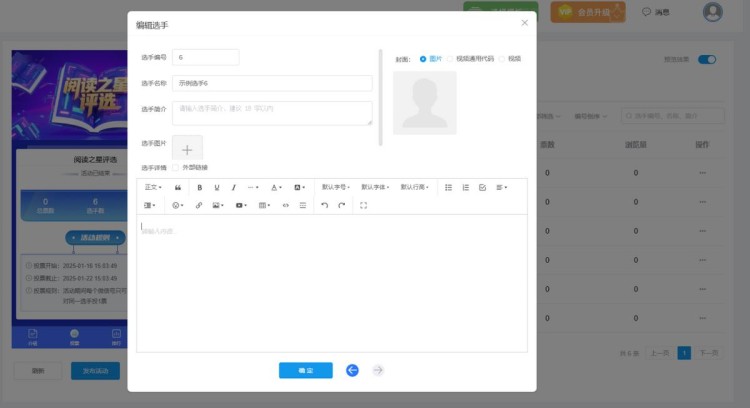Viewport: 750px width, 408px height.
Task: Open the font color picker dropdown
Action: click(276, 187)
